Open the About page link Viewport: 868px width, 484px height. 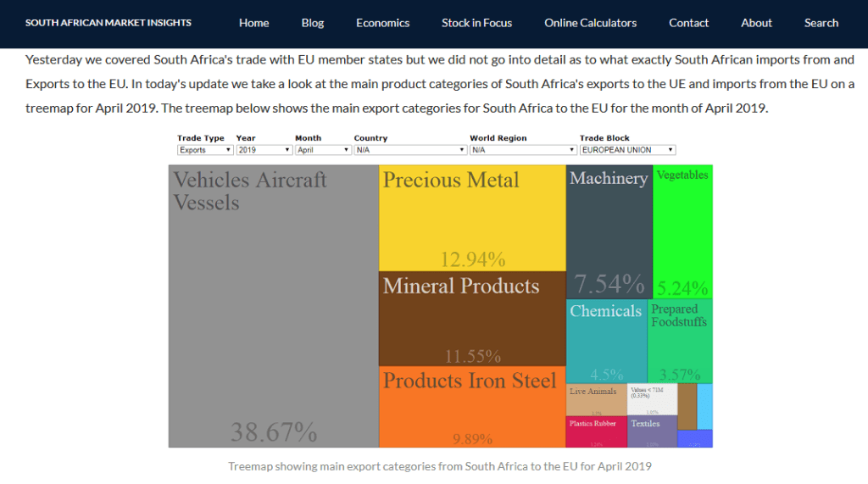pos(756,23)
